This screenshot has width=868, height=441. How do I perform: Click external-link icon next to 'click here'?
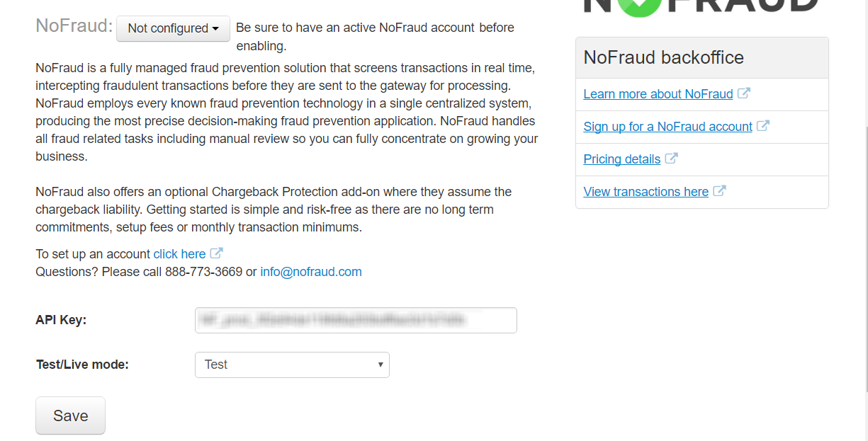click(x=217, y=253)
